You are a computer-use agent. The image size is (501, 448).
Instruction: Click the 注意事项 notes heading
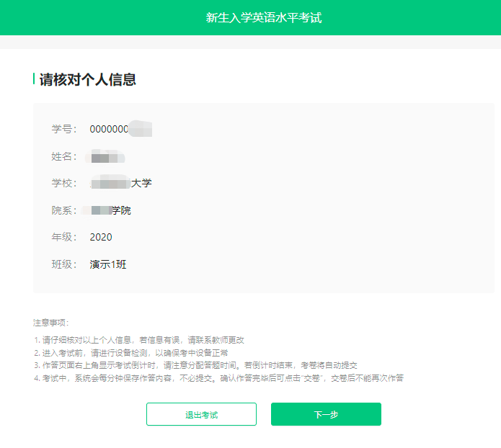pyautogui.click(x=51, y=323)
